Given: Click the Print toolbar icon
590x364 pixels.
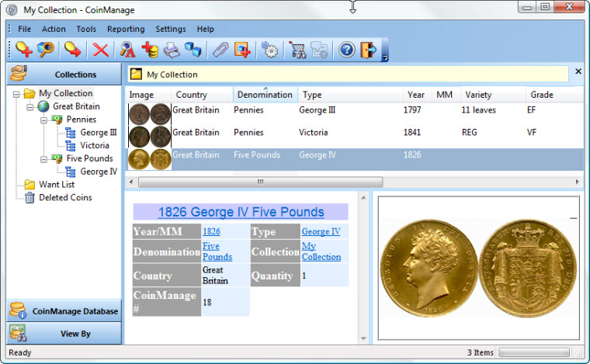Looking at the screenshot, I should pos(172,50).
